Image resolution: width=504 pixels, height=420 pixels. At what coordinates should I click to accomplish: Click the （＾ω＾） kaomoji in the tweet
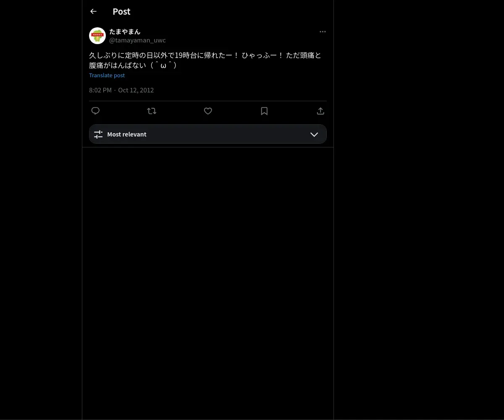[x=163, y=65]
